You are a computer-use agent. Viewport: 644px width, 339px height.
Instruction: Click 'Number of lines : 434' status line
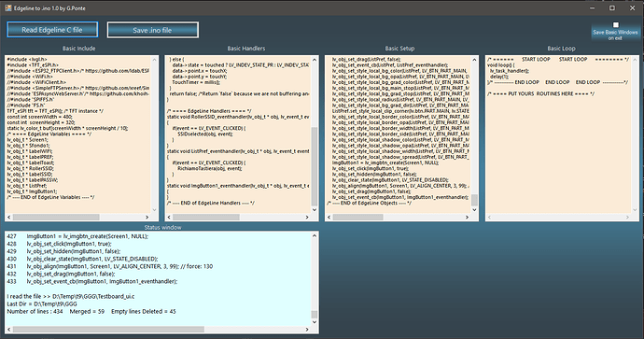tap(91, 312)
